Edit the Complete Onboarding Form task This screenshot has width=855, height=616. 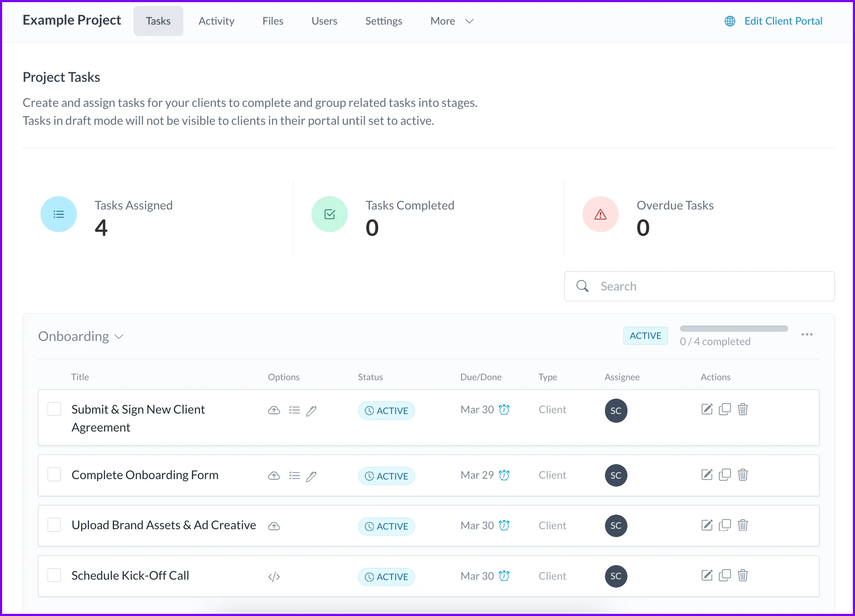coord(707,474)
